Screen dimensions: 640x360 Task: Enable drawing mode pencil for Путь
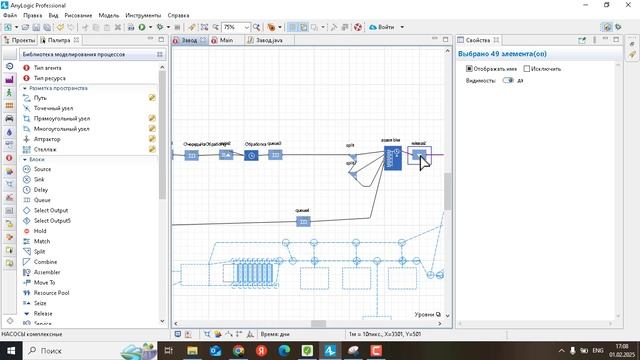pyautogui.click(x=152, y=98)
